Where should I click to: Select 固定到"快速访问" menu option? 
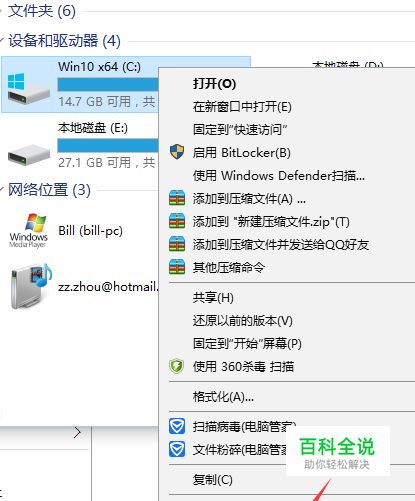tap(240, 129)
